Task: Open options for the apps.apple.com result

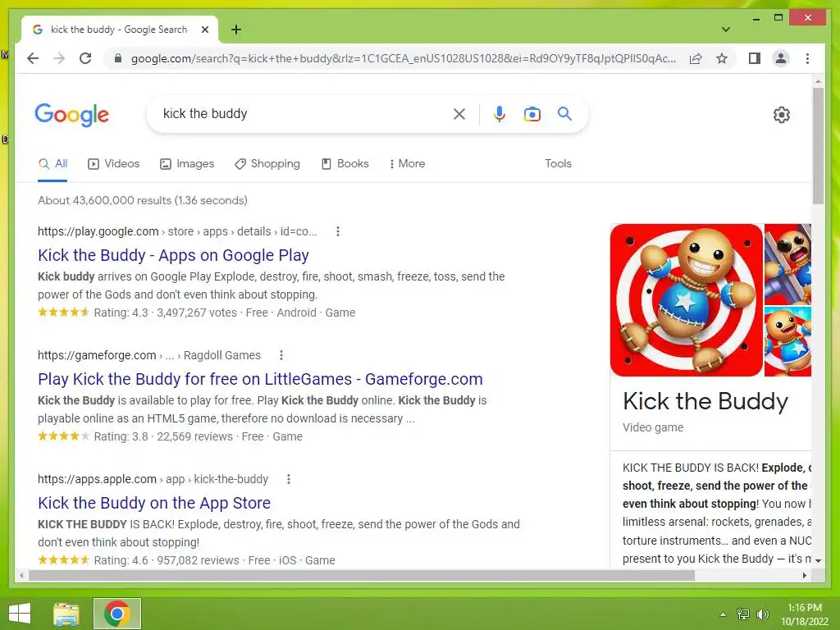Action: [x=289, y=479]
